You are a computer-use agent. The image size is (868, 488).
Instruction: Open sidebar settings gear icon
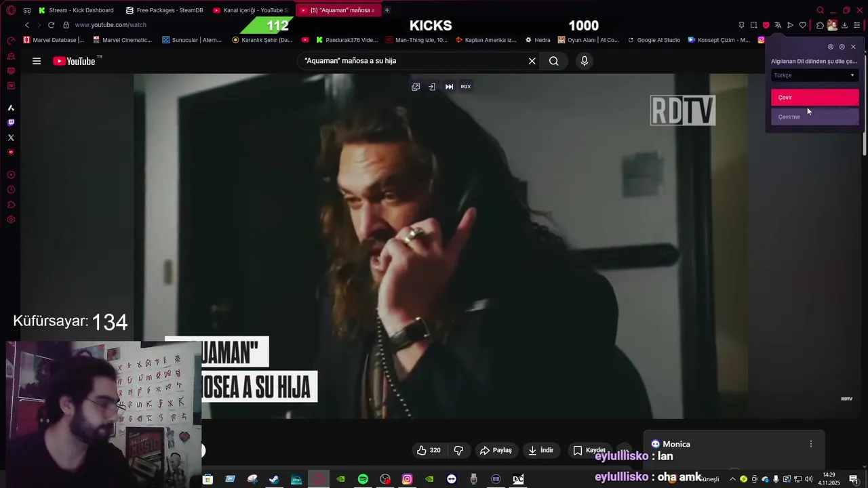(11, 220)
